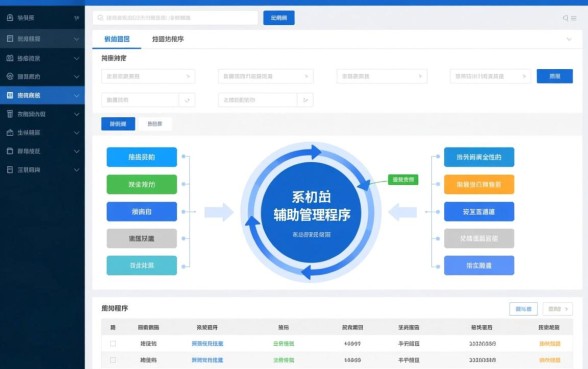Expand the last sidebar row via its chevron
The height and width of the screenshot is (369, 588).
pos(76,170)
